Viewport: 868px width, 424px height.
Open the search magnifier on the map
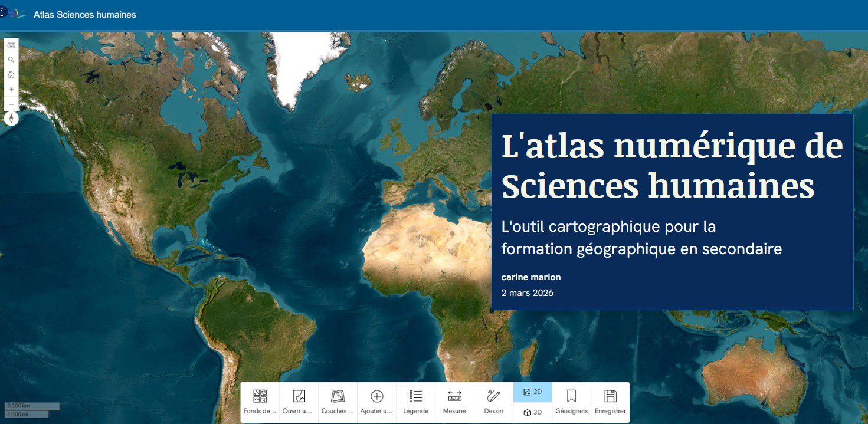11,60
